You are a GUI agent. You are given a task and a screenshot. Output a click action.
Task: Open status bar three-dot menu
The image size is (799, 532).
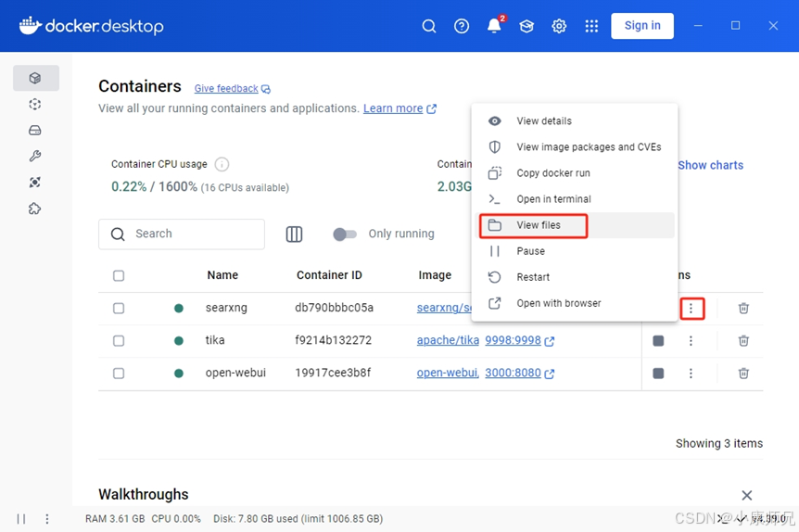(47, 519)
